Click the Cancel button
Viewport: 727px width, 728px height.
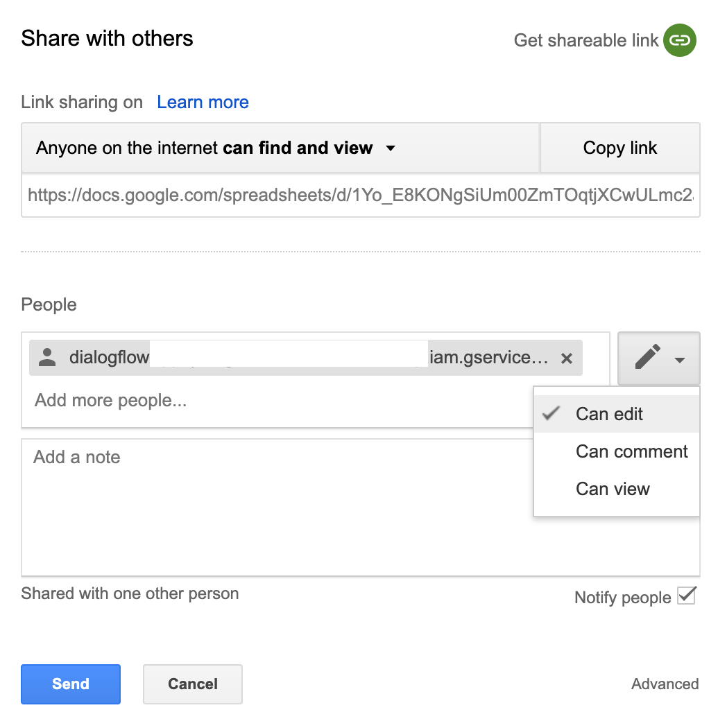click(x=192, y=684)
